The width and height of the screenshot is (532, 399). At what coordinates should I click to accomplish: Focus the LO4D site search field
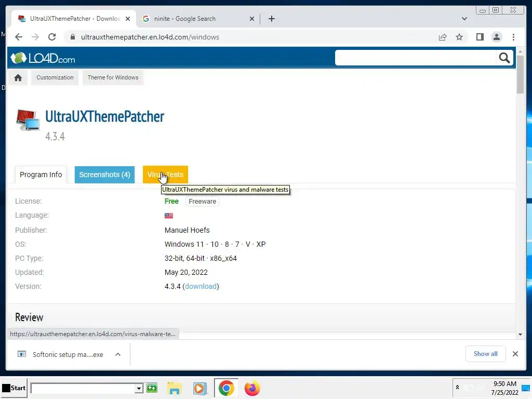coord(415,58)
